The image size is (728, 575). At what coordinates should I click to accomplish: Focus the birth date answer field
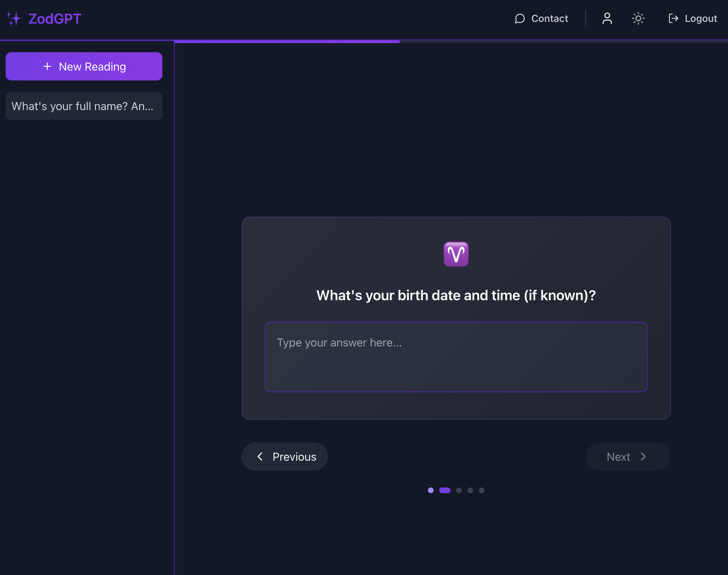click(456, 357)
